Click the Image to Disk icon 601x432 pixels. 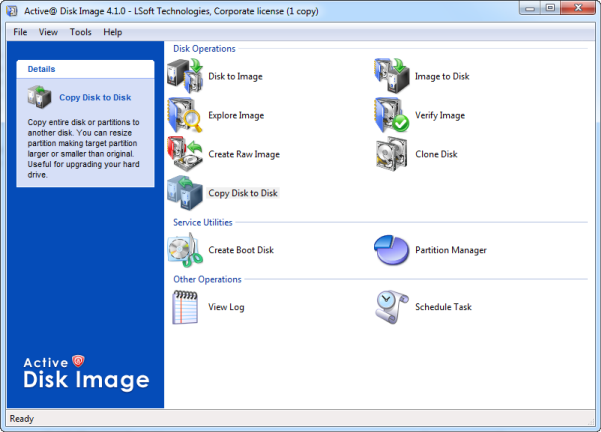coord(392,76)
